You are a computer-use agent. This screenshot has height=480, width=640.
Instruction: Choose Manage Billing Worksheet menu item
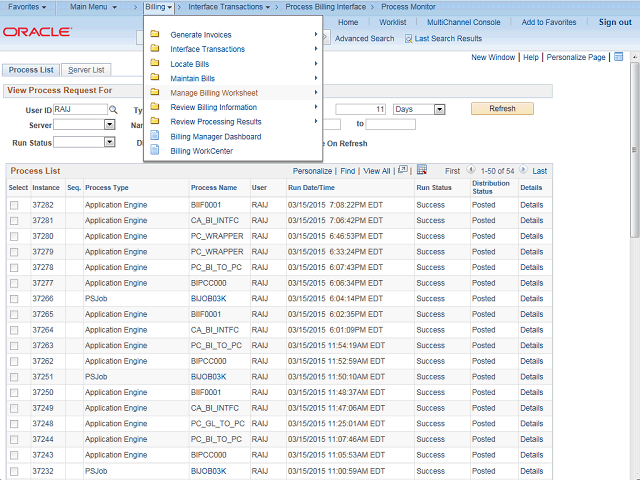(214, 93)
